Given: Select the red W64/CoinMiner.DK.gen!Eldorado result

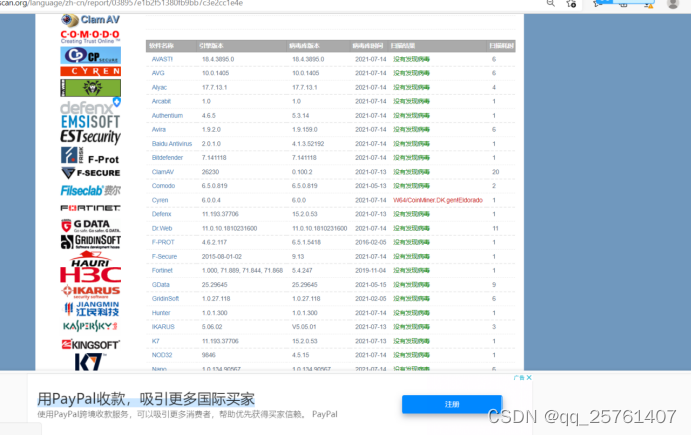Looking at the screenshot, I should click(438, 200).
